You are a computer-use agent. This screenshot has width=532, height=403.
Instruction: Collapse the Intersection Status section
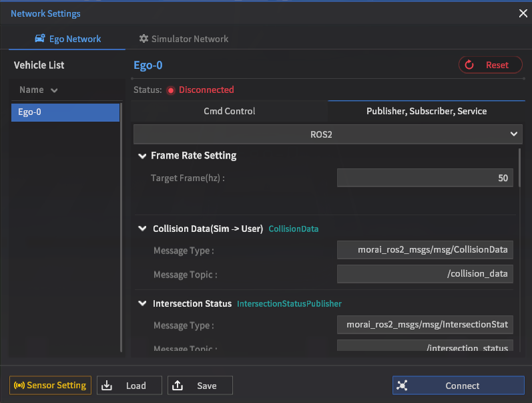tap(142, 303)
